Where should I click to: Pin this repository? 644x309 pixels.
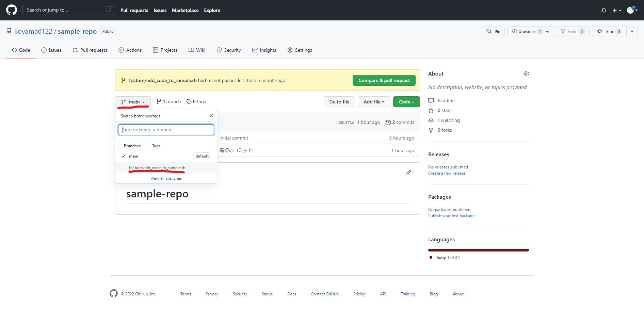coord(493,31)
